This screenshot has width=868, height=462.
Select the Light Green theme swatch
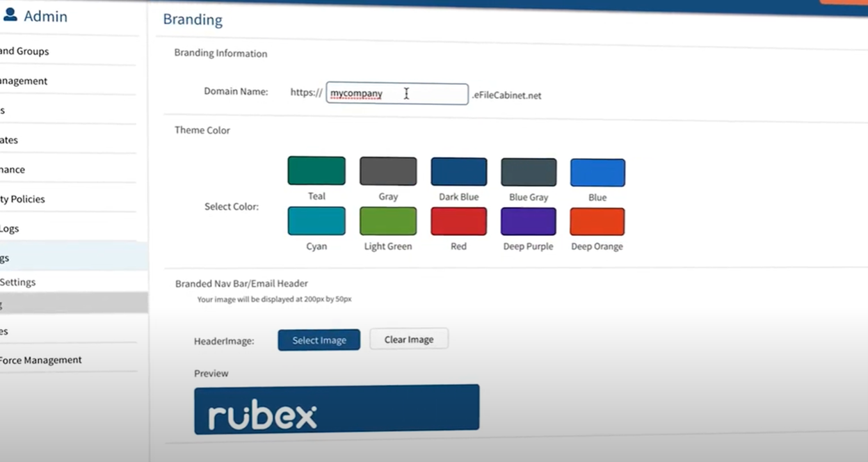coord(388,221)
